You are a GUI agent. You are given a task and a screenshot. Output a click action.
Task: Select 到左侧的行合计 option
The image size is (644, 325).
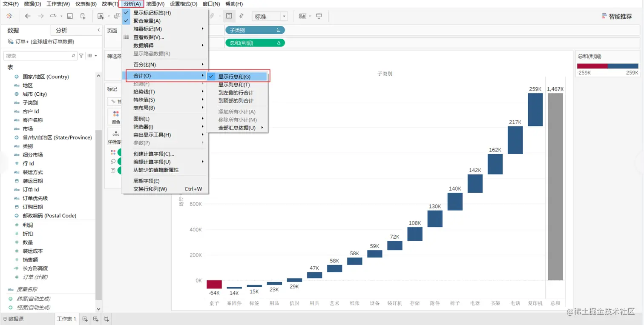click(237, 93)
